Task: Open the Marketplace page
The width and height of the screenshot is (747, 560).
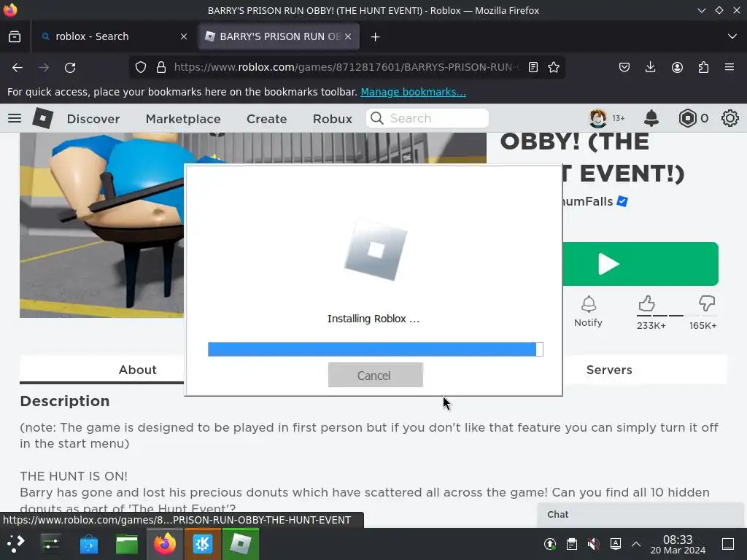Action: (183, 119)
